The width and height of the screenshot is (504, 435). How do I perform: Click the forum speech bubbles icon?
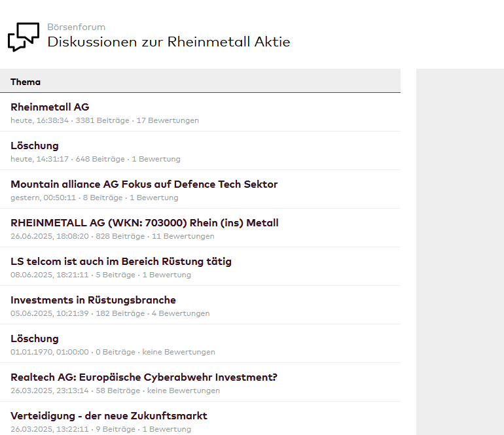click(24, 37)
